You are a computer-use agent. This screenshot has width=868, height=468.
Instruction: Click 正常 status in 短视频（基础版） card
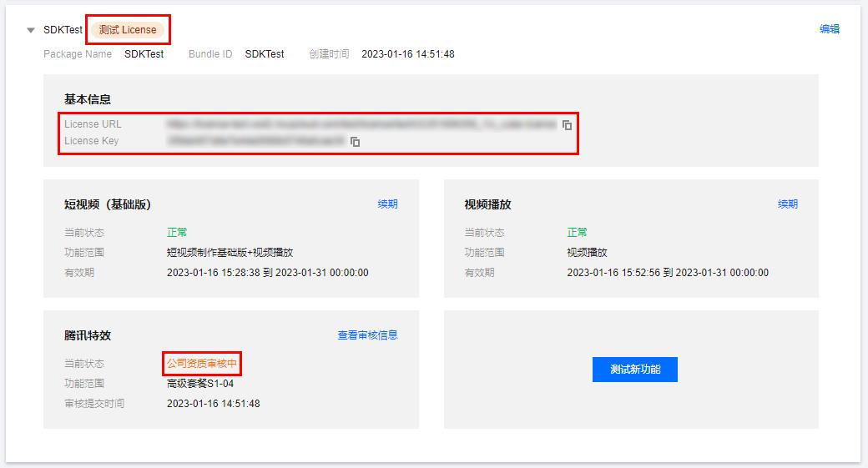tap(177, 233)
